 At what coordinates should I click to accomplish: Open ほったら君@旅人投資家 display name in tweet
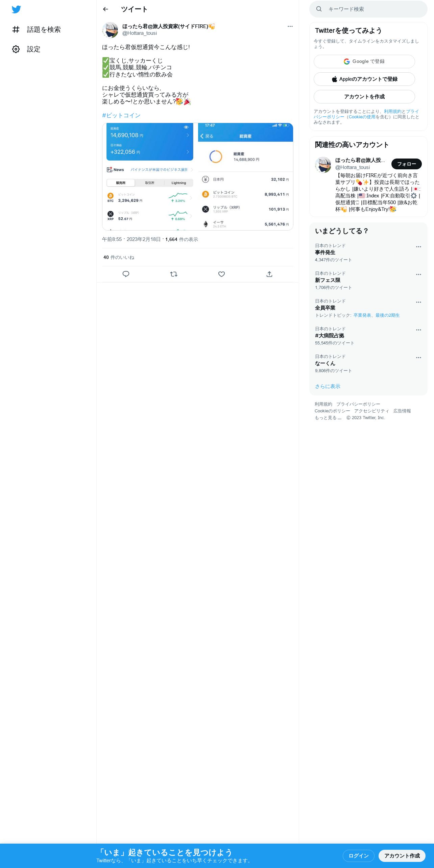(168, 26)
